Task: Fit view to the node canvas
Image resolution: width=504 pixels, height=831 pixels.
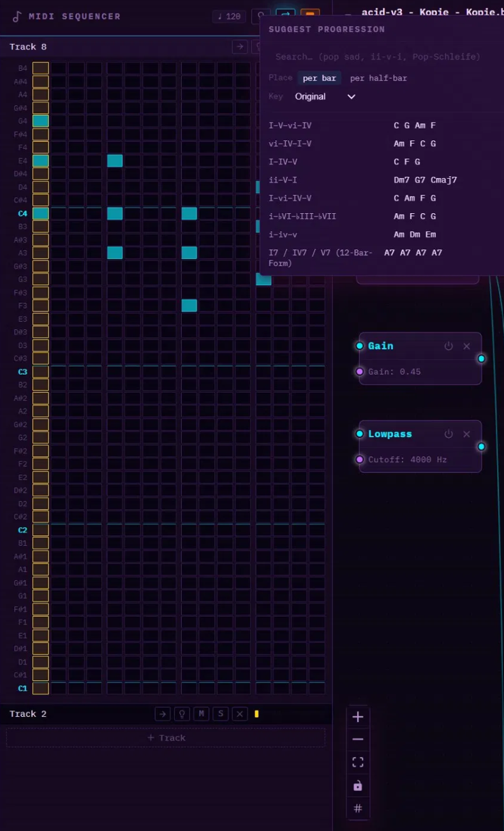Action: tap(358, 762)
